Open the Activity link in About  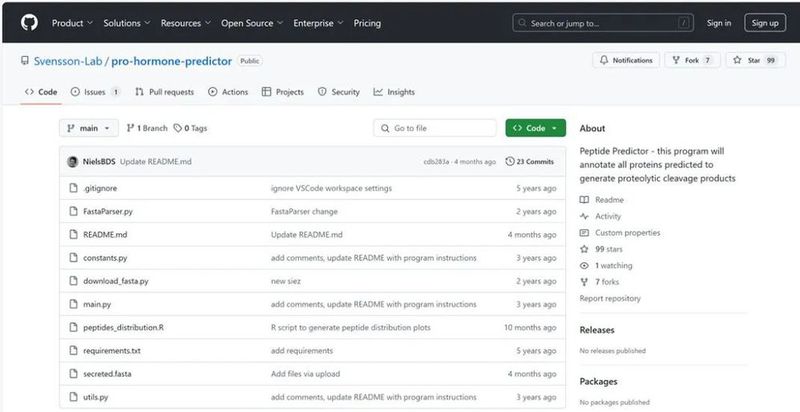607,216
